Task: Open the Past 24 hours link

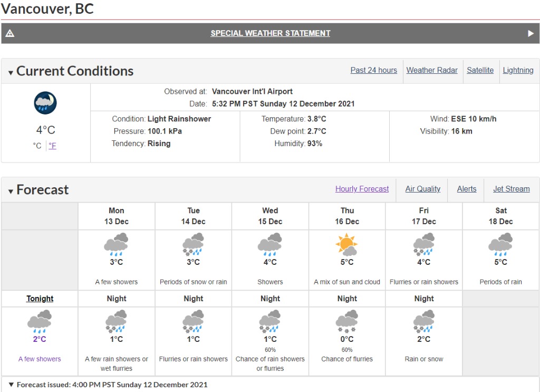Action: [x=374, y=70]
